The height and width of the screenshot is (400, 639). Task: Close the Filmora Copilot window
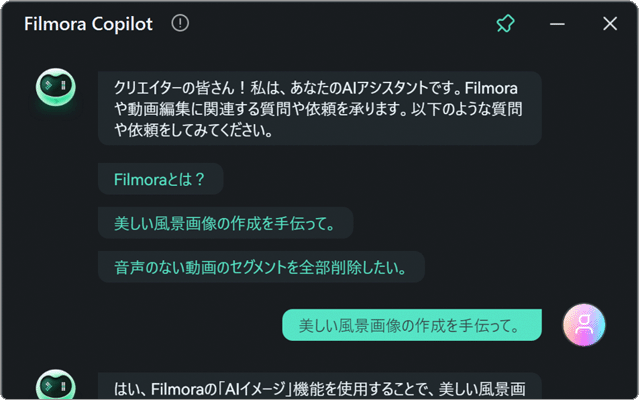tap(610, 24)
